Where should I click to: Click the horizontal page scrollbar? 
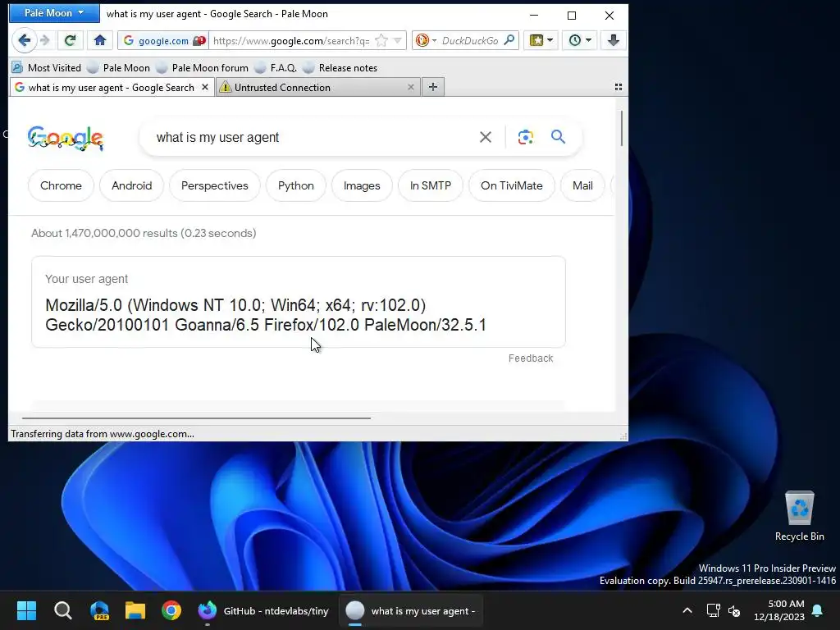[x=196, y=418]
